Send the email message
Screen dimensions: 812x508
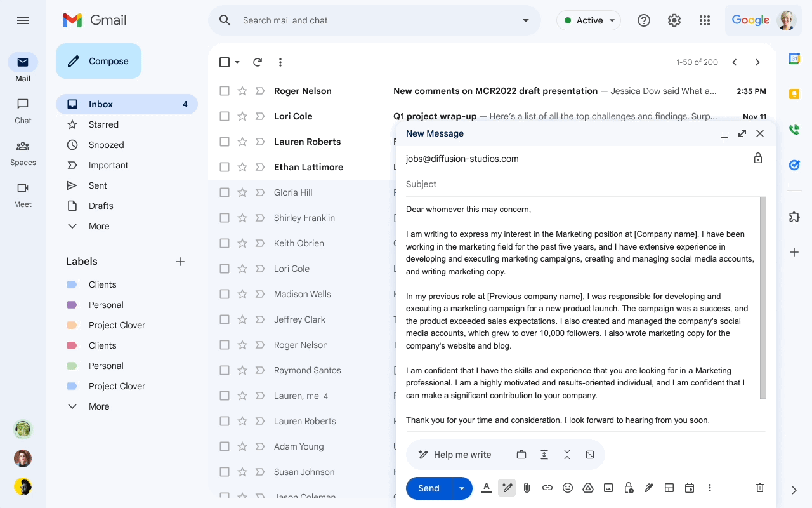click(429, 488)
